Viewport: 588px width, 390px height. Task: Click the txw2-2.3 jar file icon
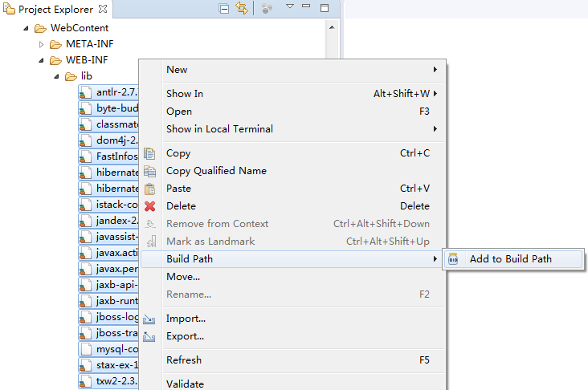tap(85, 381)
